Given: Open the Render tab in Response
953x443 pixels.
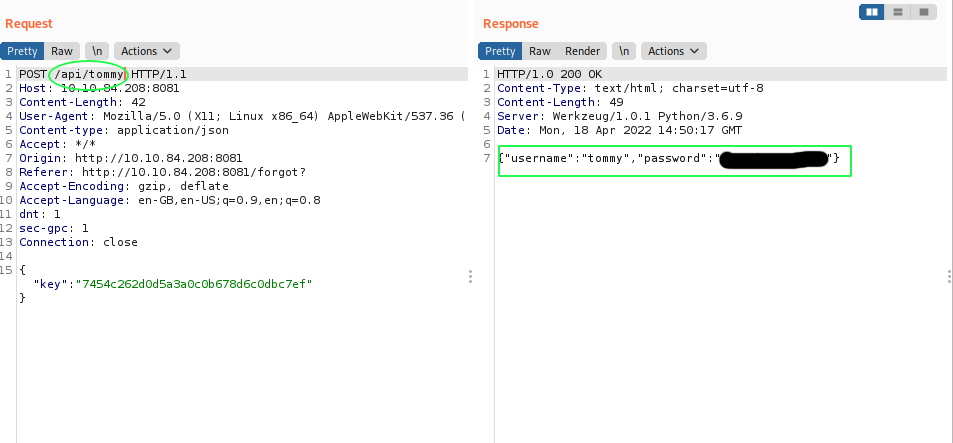Looking at the screenshot, I should (582, 51).
